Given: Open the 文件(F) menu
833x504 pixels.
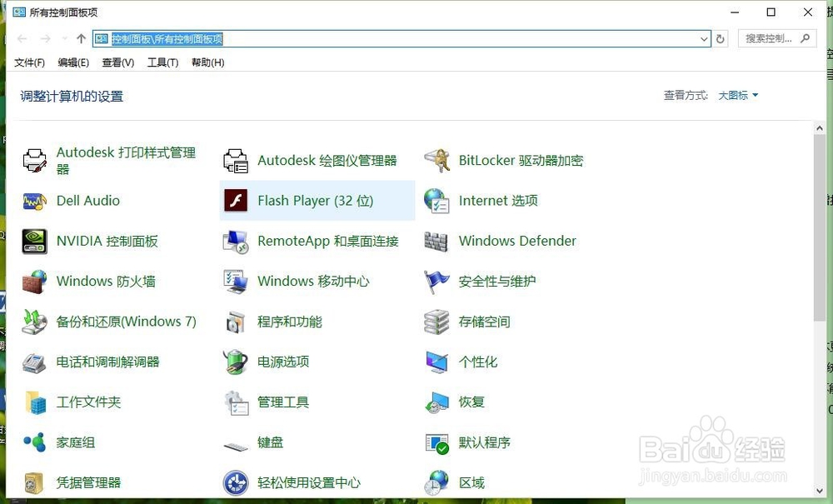Looking at the screenshot, I should click(29, 62).
